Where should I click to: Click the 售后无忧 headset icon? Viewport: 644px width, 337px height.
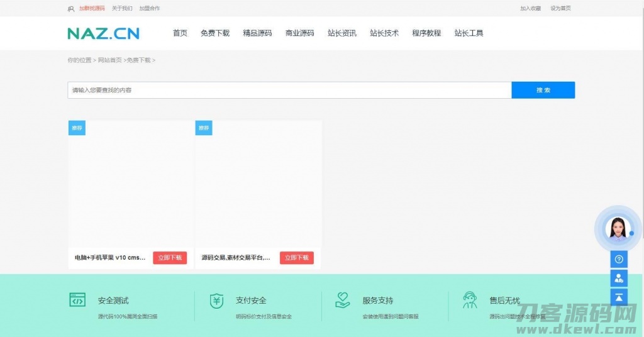[x=469, y=300]
